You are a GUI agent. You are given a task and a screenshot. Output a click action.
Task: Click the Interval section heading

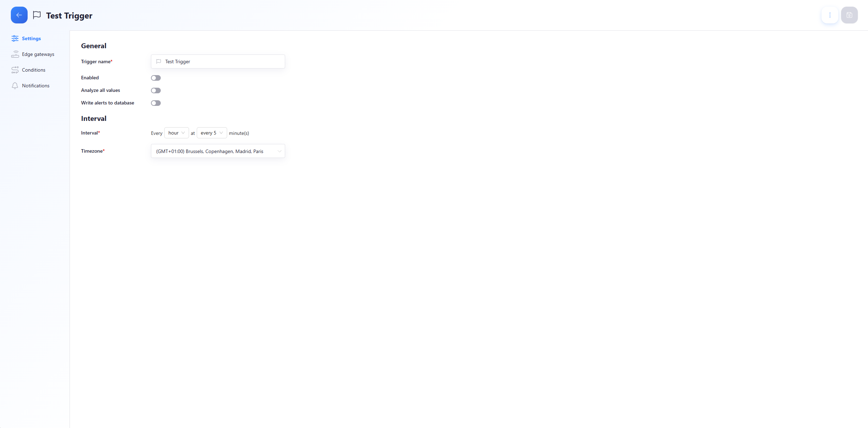(94, 118)
